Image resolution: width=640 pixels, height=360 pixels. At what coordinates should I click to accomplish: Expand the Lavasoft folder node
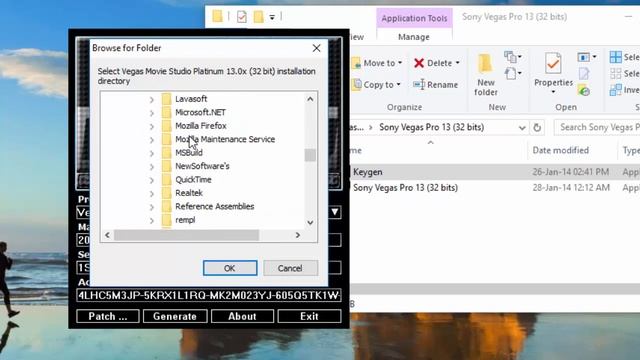click(152, 99)
